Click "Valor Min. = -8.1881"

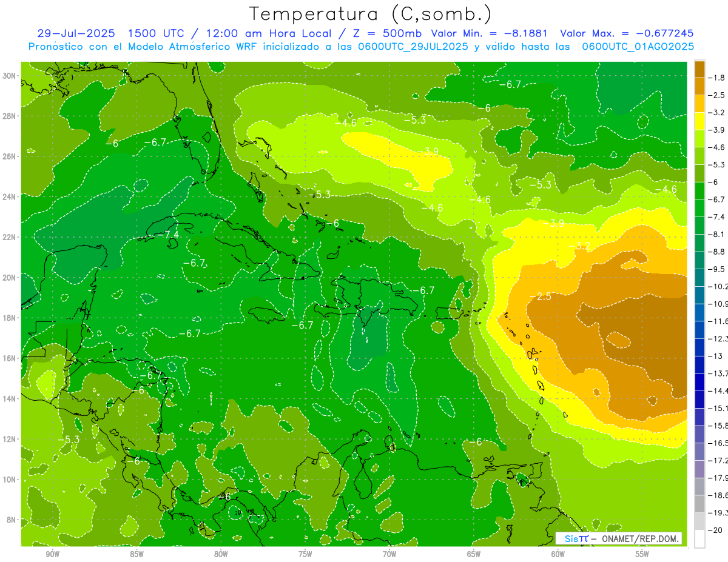[x=490, y=33]
